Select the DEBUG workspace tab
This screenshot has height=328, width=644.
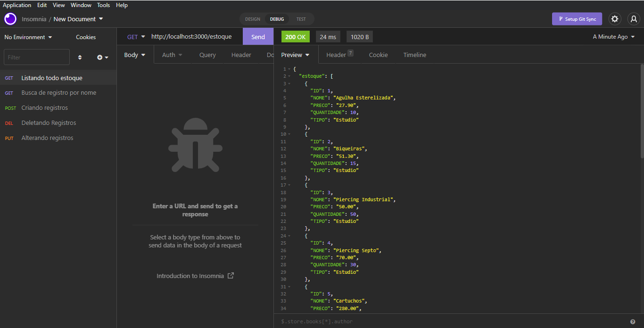(x=277, y=19)
